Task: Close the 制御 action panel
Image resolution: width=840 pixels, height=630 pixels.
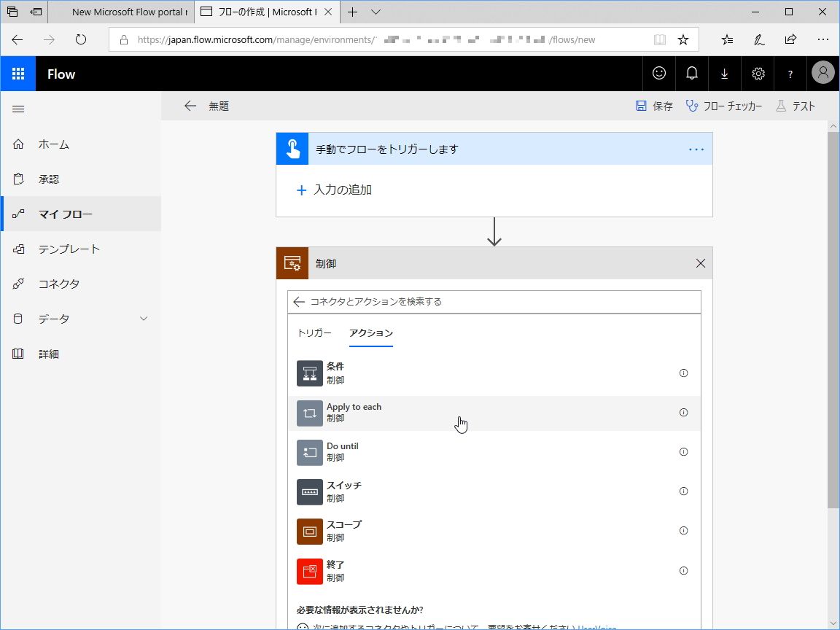Action: pos(700,263)
